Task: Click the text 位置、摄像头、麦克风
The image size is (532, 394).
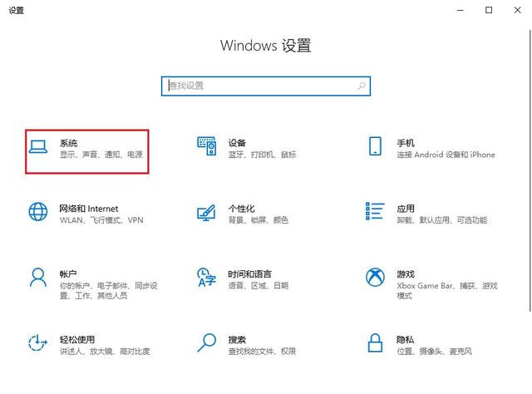Action: pyautogui.click(x=434, y=352)
